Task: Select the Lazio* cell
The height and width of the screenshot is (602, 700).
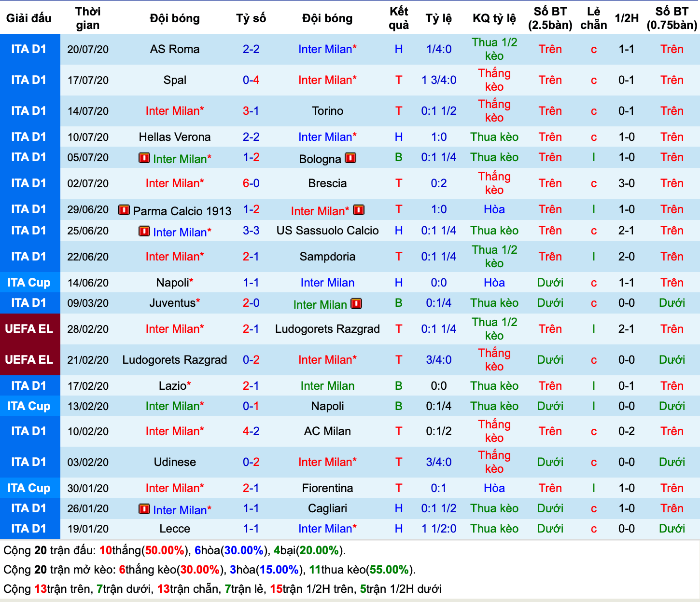Action: coord(175,386)
